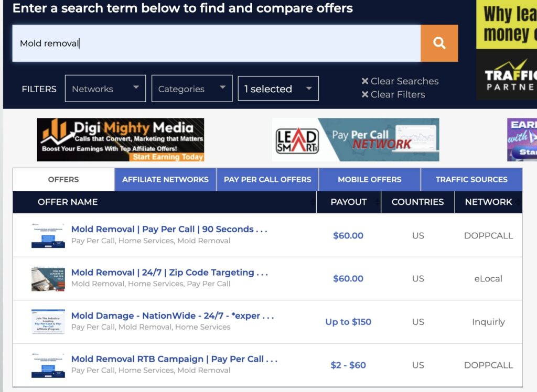Open 'Mold Removal | 24/7 | Zip Code Targeting' offer
Screen dimensions: 537x392
[x=169, y=273]
